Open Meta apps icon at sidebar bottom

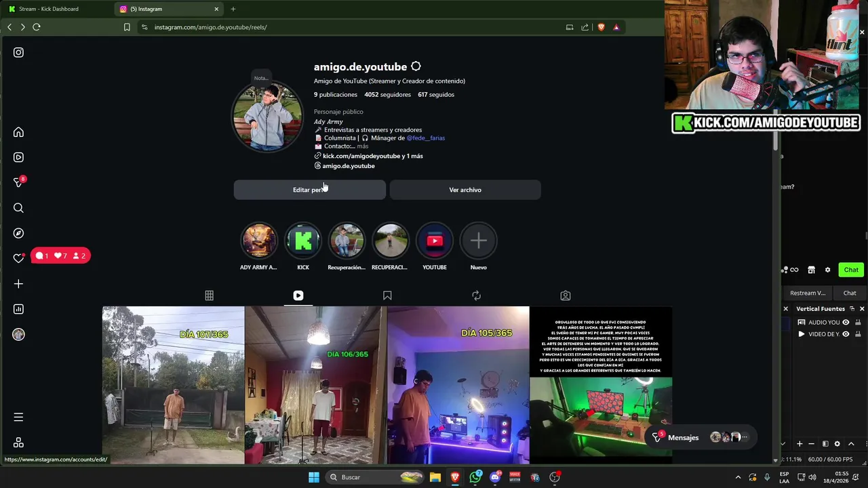[18, 443]
